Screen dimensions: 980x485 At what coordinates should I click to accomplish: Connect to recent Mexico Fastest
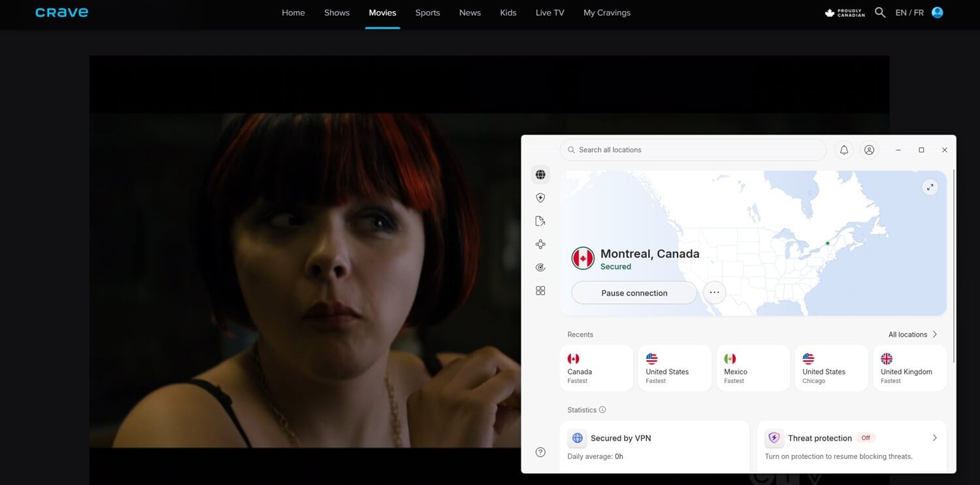pos(753,368)
